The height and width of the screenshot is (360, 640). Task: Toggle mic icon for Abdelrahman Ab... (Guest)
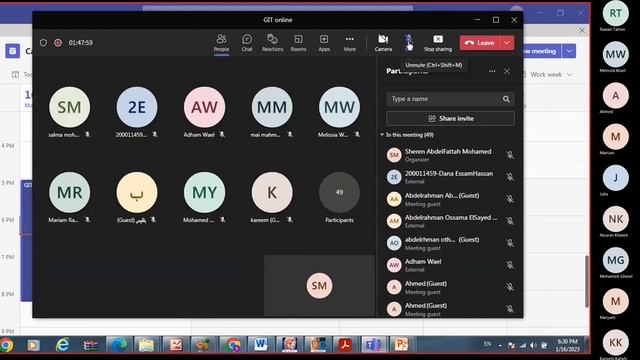tap(510, 199)
